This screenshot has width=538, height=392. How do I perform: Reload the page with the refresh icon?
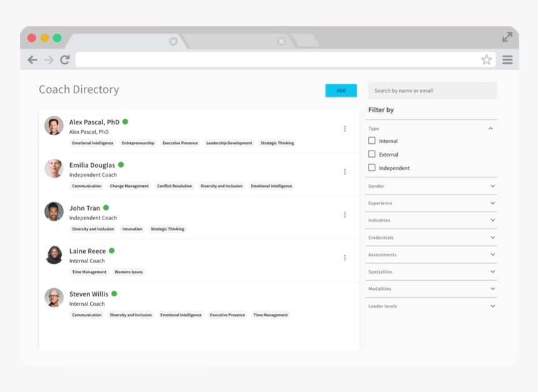point(65,60)
